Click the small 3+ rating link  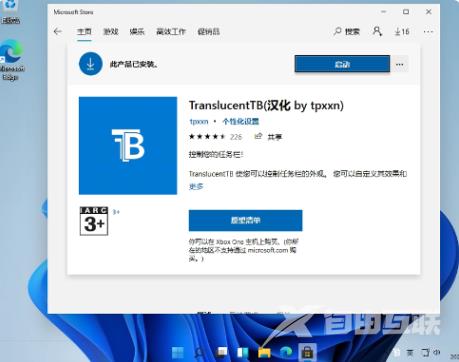coord(116,212)
